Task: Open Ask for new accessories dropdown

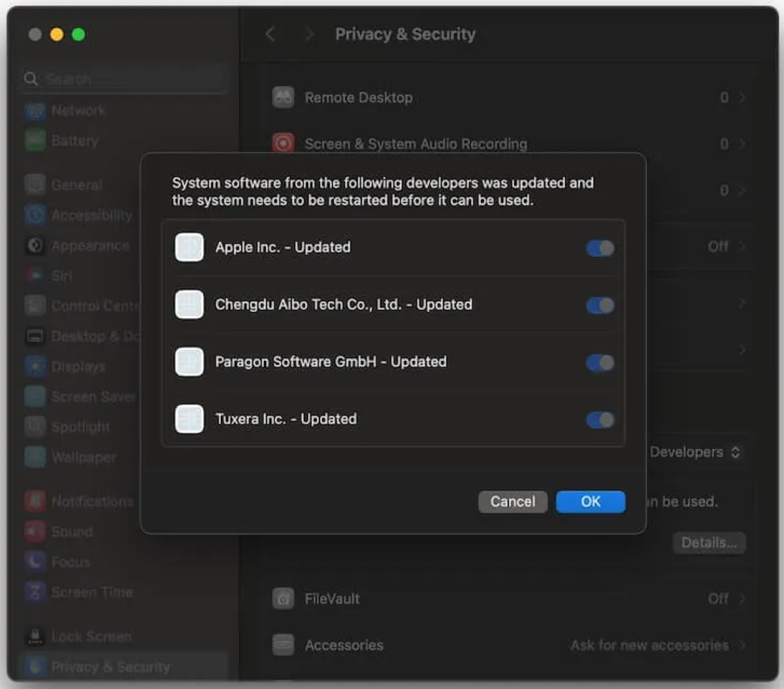Action: pos(658,645)
